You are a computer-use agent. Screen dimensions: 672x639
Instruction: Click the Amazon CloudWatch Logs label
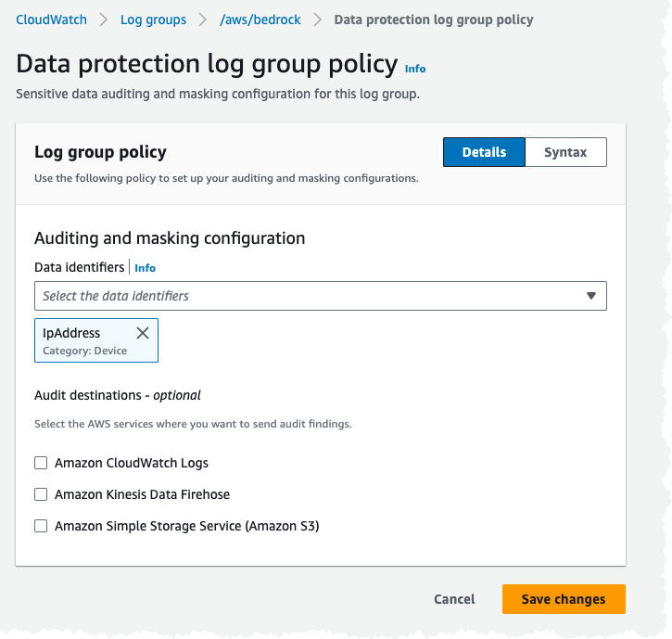click(132, 463)
